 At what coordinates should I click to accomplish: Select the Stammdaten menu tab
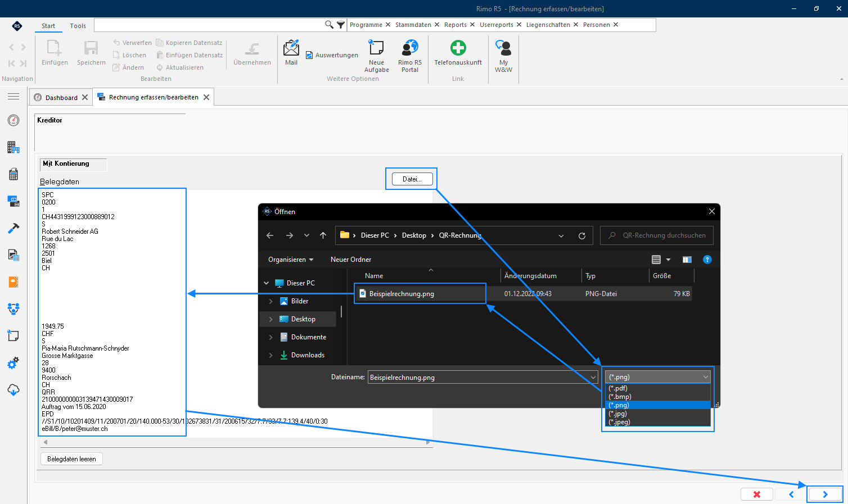413,25
